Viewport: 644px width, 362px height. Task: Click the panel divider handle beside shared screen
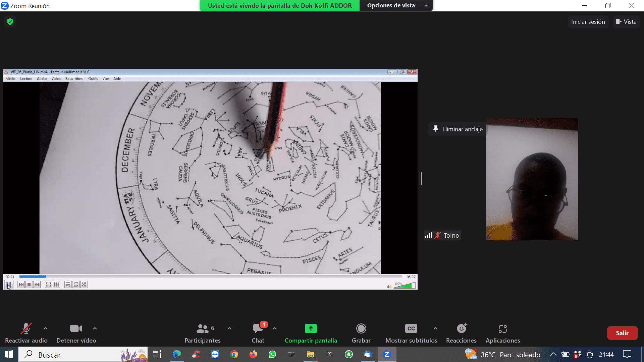tap(421, 179)
